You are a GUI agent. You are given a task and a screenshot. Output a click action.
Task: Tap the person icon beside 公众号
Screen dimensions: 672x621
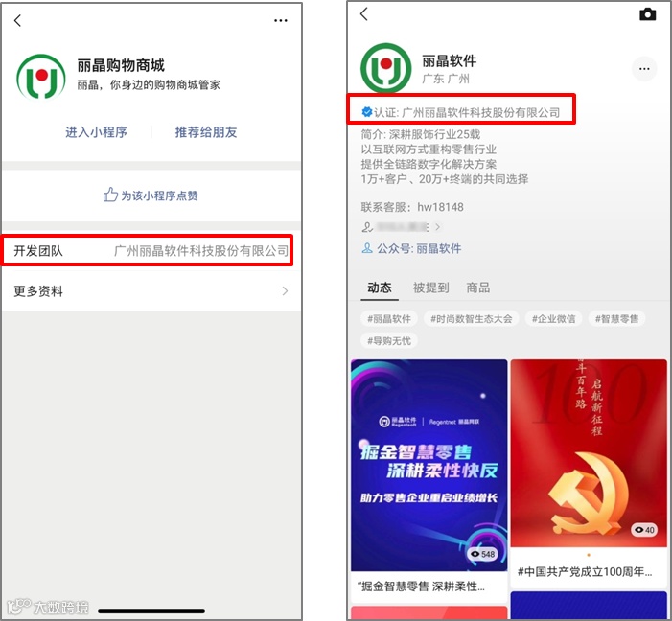tap(367, 248)
